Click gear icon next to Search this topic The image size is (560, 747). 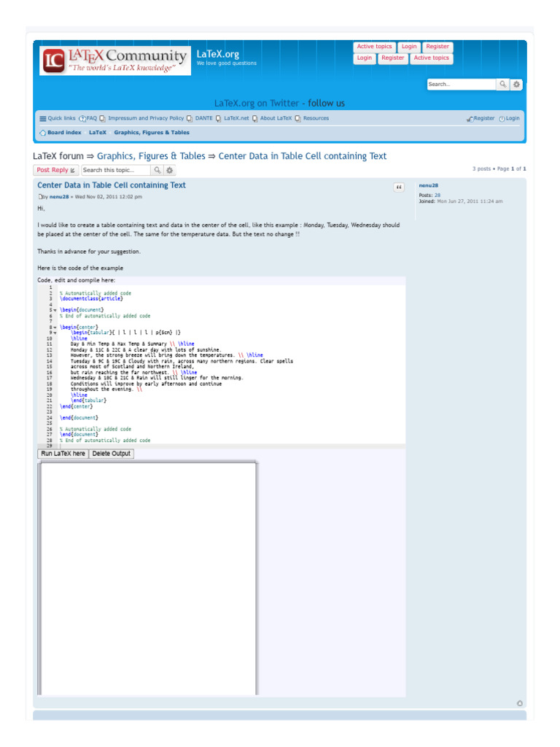[x=169, y=170]
